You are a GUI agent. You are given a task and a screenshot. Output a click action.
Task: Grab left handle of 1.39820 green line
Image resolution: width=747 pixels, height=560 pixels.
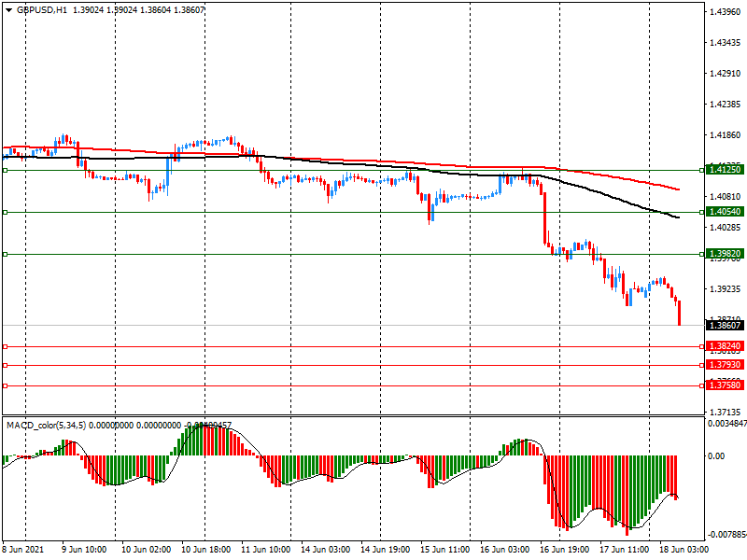6,254
